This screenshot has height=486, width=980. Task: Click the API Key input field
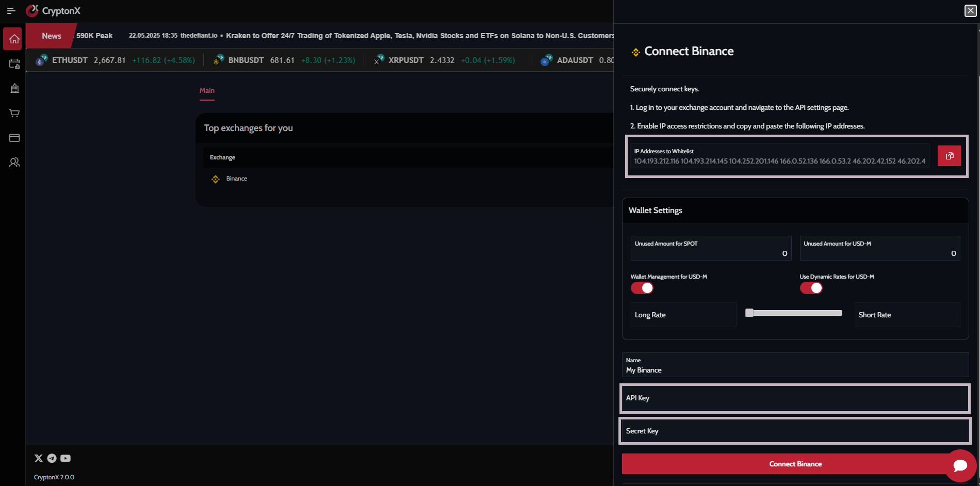pyautogui.click(x=795, y=398)
